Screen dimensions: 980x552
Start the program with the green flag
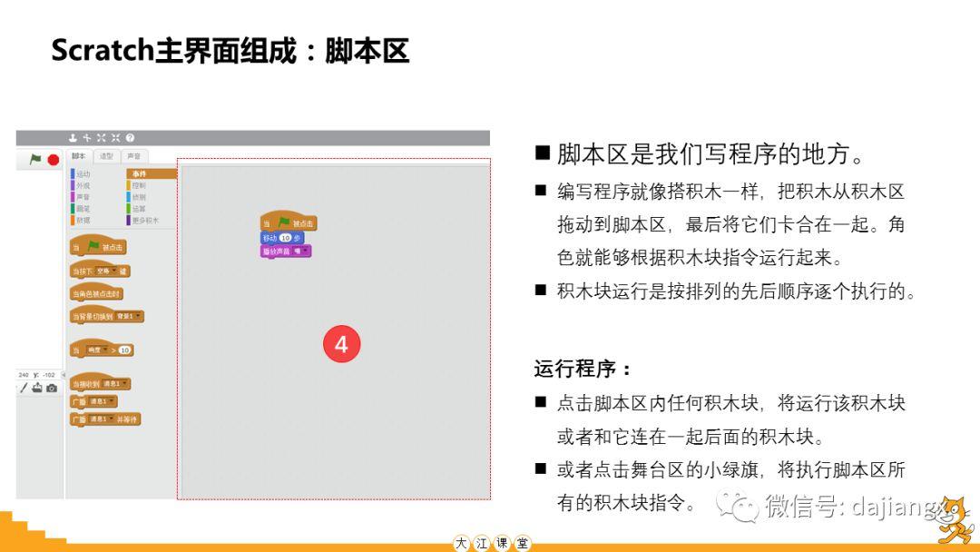pos(35,160)
